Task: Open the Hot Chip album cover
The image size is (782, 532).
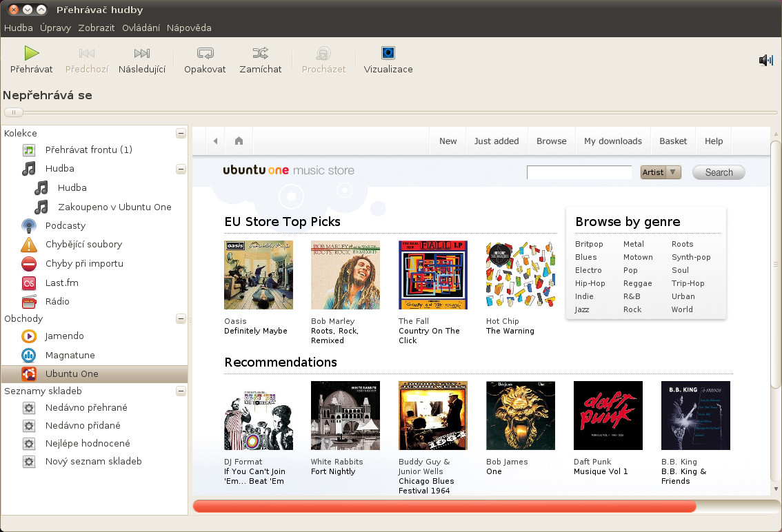Action: click(520, 275)
